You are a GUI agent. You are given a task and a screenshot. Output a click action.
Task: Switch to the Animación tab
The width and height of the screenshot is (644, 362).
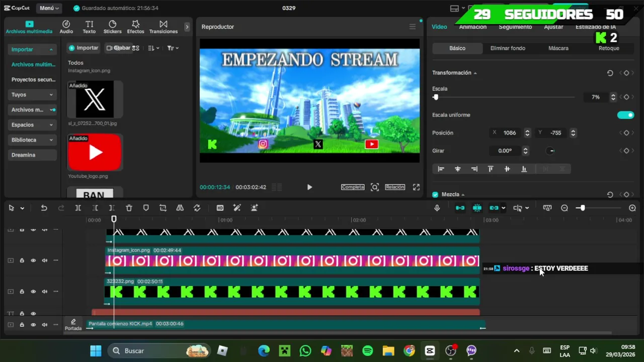pyautogui.click(x=472, y=27)
